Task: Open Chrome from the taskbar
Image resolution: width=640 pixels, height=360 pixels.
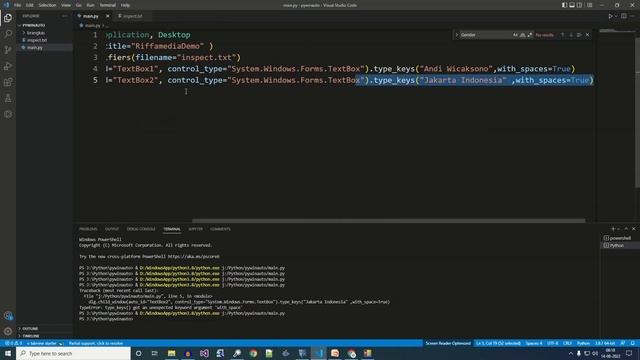Action: coord(253,353)
